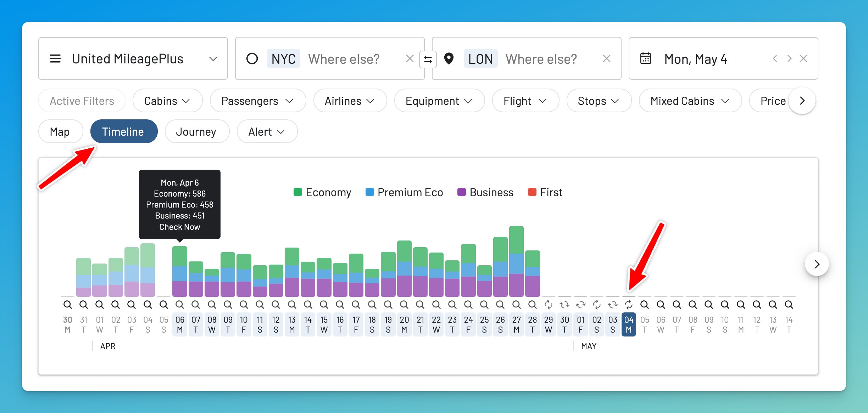Click the hamburger menu beside United MileagePlus
Image resolution: width=868 pixels, height=413 pixels.
coord(56,58)
